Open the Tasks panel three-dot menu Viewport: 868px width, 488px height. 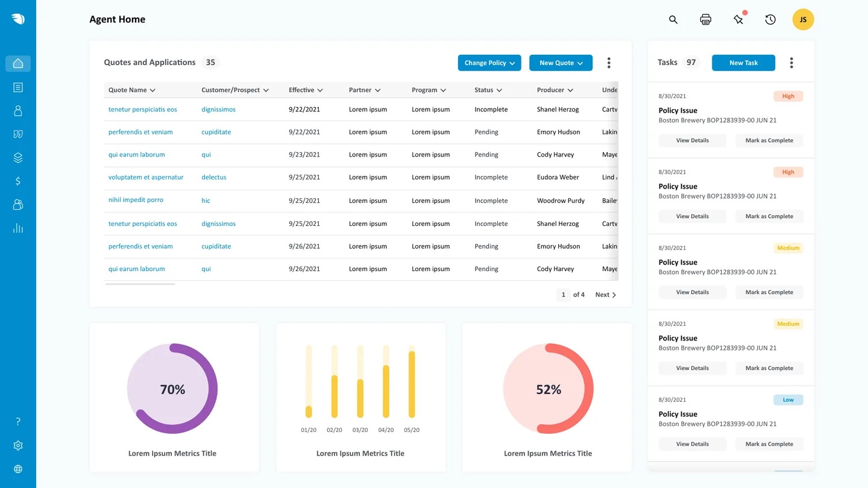click(x=791, y=62)
